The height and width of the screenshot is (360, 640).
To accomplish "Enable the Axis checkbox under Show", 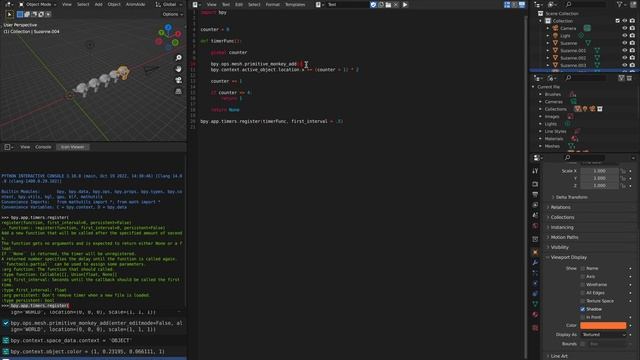I will [x=582, y=277].
